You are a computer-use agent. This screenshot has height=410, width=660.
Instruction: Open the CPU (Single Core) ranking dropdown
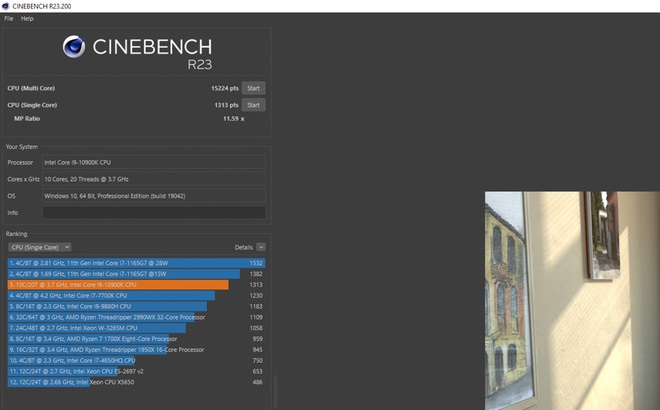point(40,247)
